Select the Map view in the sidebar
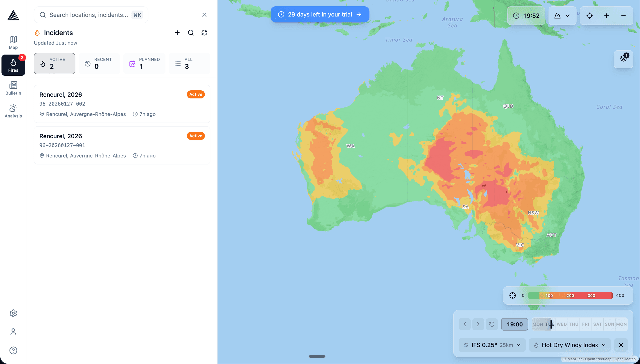640x364 pixels. (x=13, y=42)
